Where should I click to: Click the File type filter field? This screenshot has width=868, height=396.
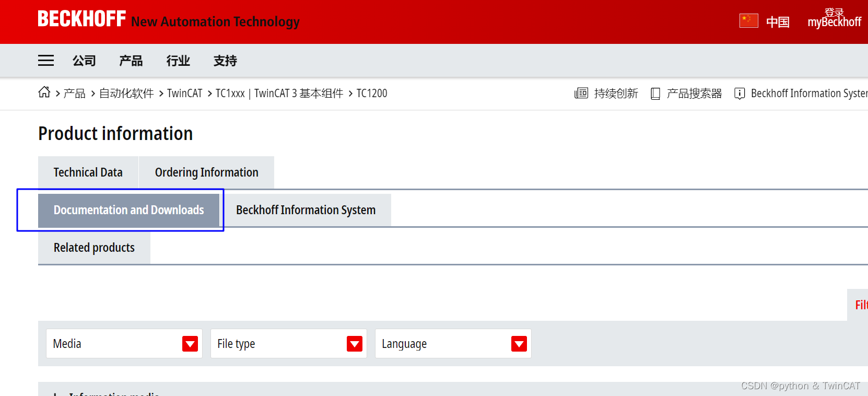pos(289,344)
